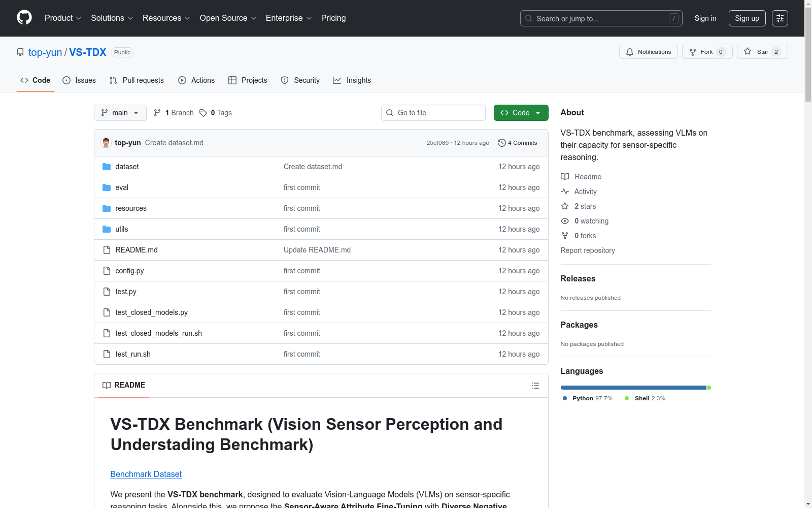Screen dimensions: 812x508
Task: Click the config.py file icon
Action: coord(107,271)
